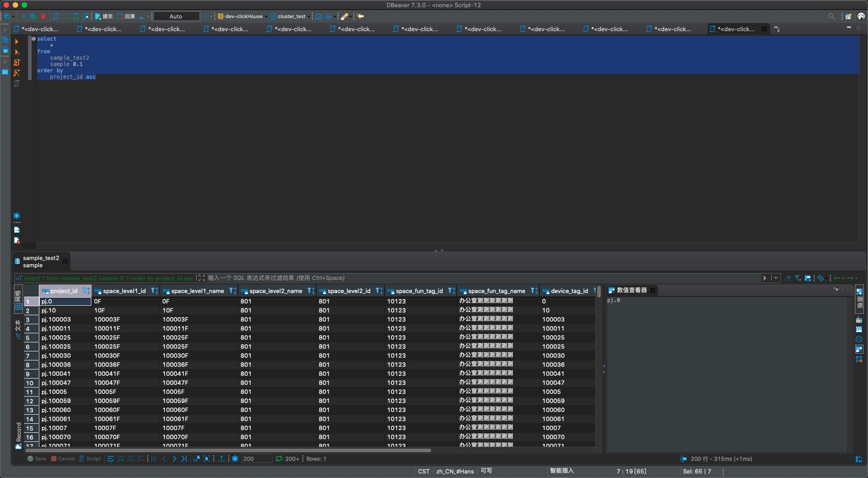Click the add new row icon
The image size is (868, 478).
click(121, 459)
